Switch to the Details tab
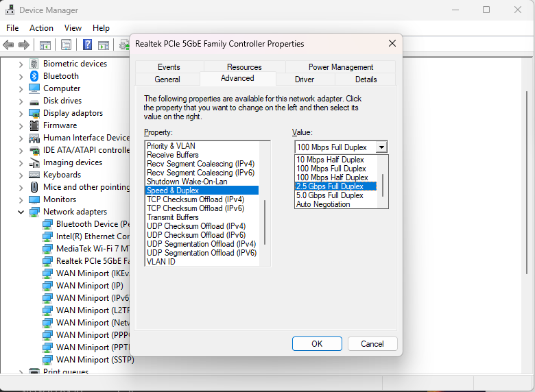Image resolution: width=535 pixels, height=392 pixels. pyautogui.click(x=366, y=79)
